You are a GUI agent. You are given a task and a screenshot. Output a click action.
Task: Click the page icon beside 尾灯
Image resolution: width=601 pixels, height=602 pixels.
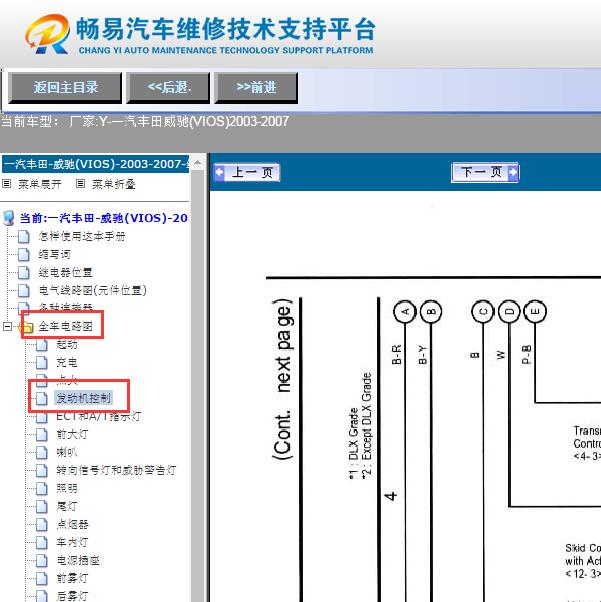(x=42, y=506)
